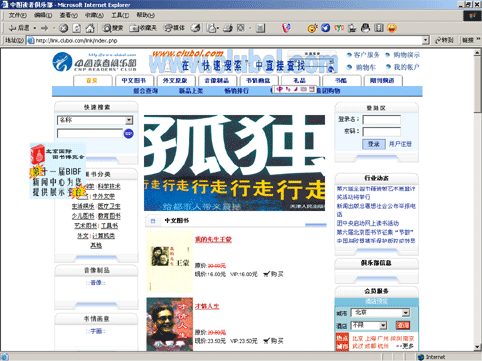
Task: Open the 名称 search type dropdown
Action: point(95,120)
